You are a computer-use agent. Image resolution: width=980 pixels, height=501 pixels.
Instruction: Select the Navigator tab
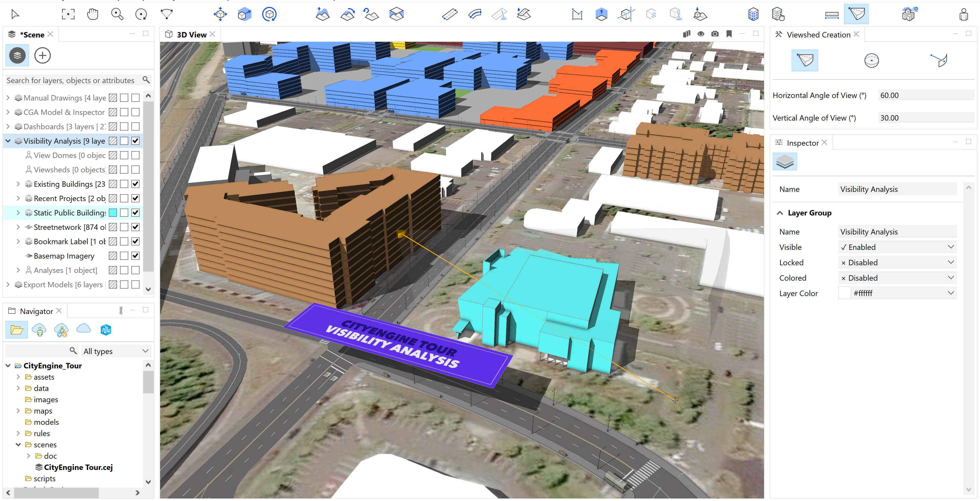point(36,311)
